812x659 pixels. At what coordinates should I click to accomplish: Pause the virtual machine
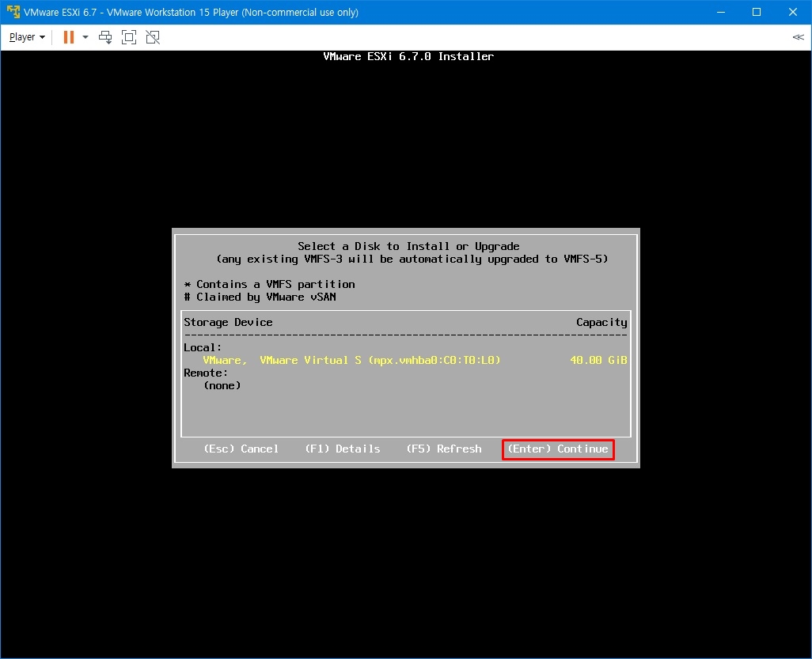click(x=68, y=37)
